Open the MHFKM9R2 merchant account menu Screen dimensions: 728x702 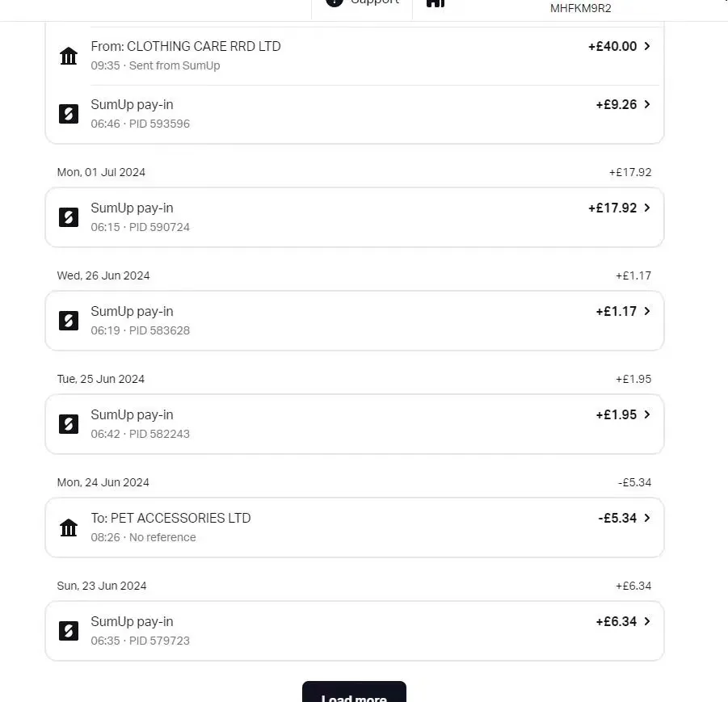click(580, 8)
